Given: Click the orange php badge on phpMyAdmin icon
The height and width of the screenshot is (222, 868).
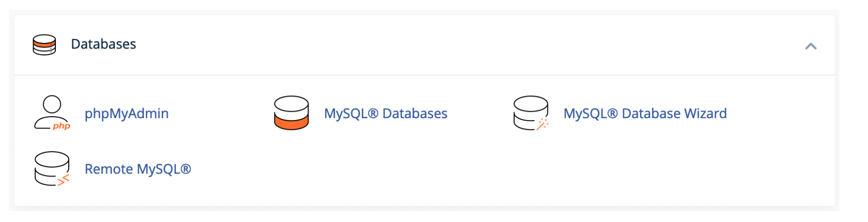Looking at the screenshot, I should click(61, 126).
